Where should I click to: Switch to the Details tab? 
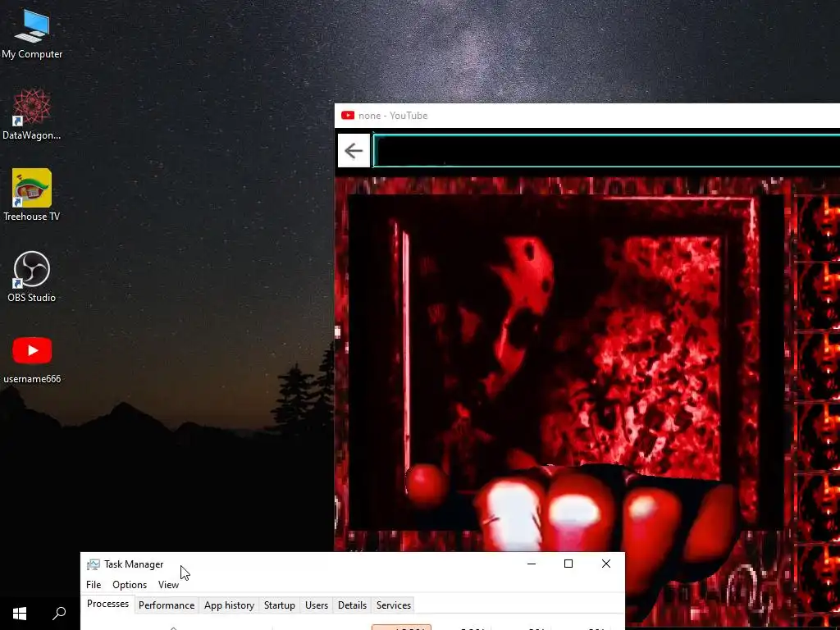(x=353, y=605)
